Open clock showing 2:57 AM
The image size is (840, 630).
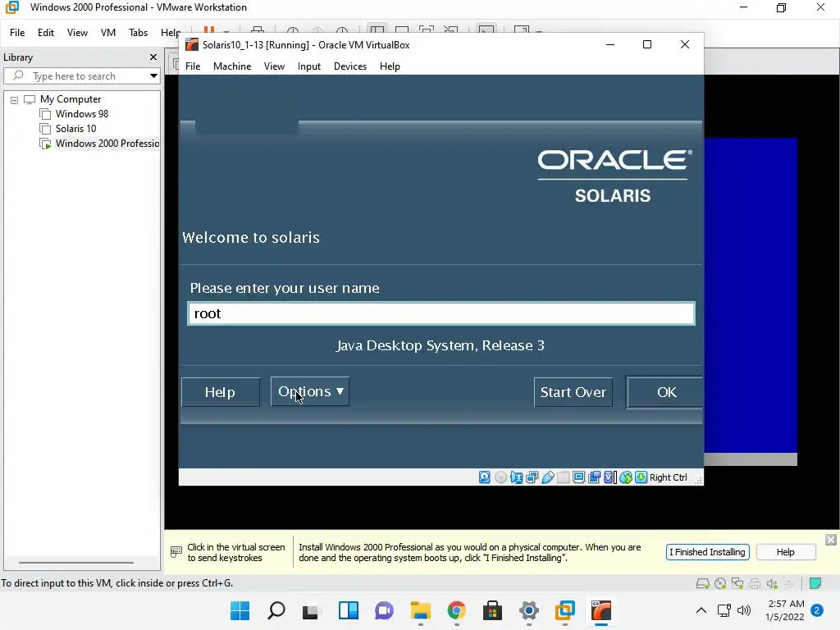pos(785,610)
